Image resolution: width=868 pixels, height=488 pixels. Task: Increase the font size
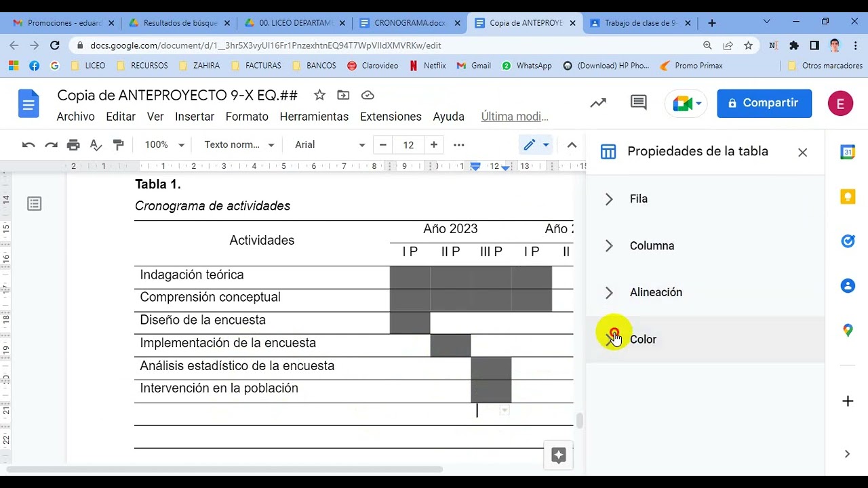(x=434, y=145)
